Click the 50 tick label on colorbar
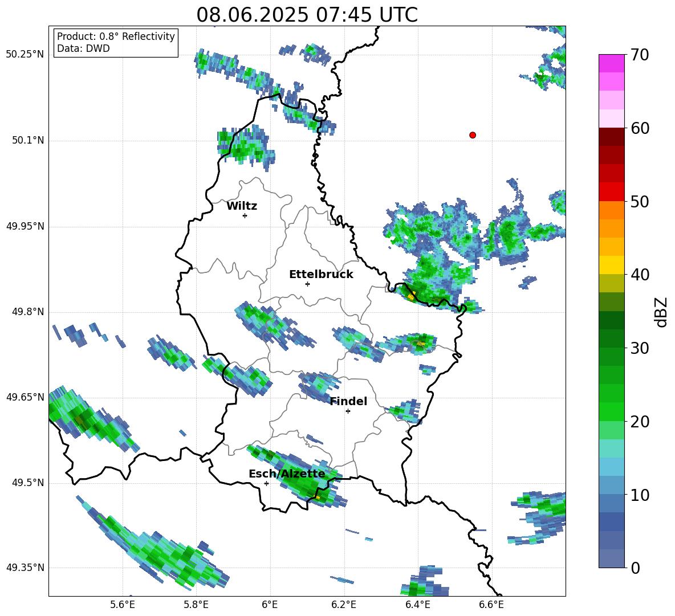The width and height of the screenshot is (675, 616). coord(640,201)
